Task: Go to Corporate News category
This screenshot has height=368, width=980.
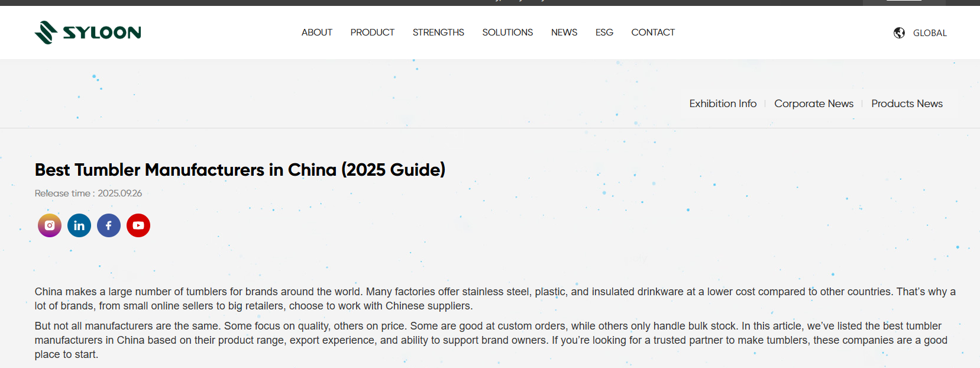Action: pos(814,104)
